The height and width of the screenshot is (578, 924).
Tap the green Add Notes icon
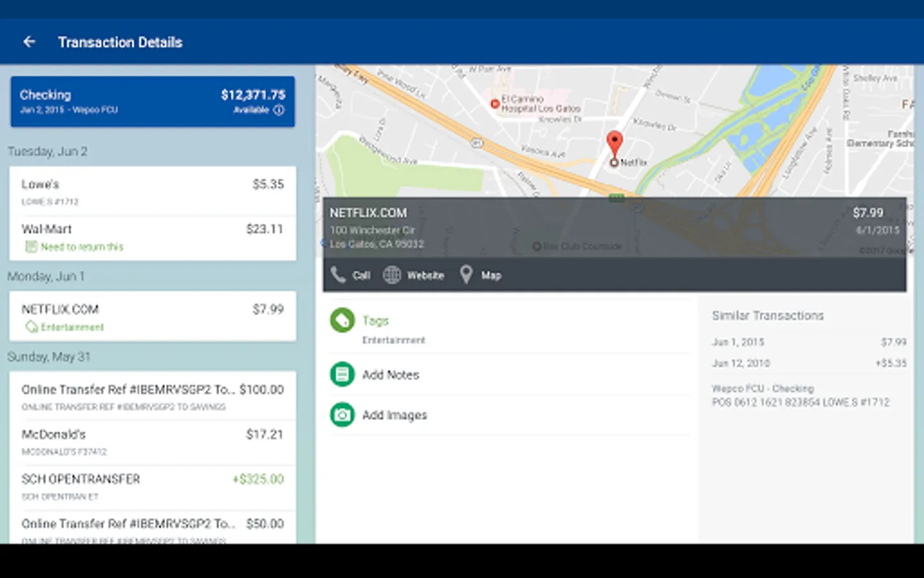[342, 374]
